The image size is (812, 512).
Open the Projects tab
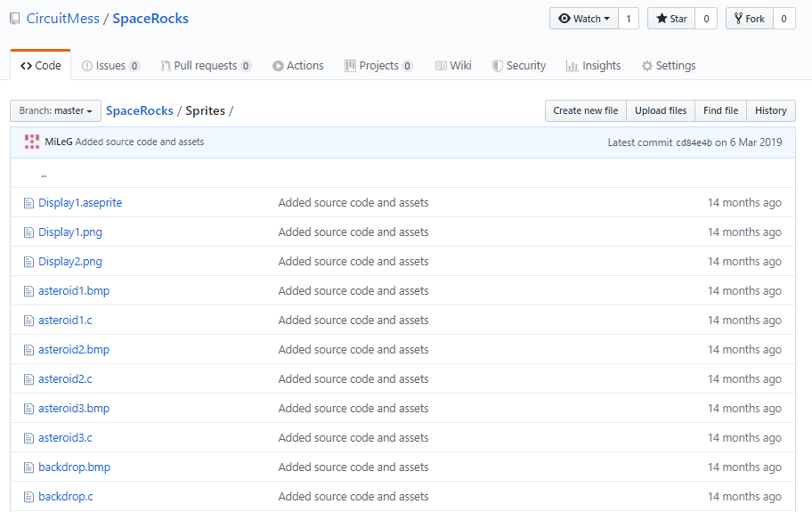(378, 66)
